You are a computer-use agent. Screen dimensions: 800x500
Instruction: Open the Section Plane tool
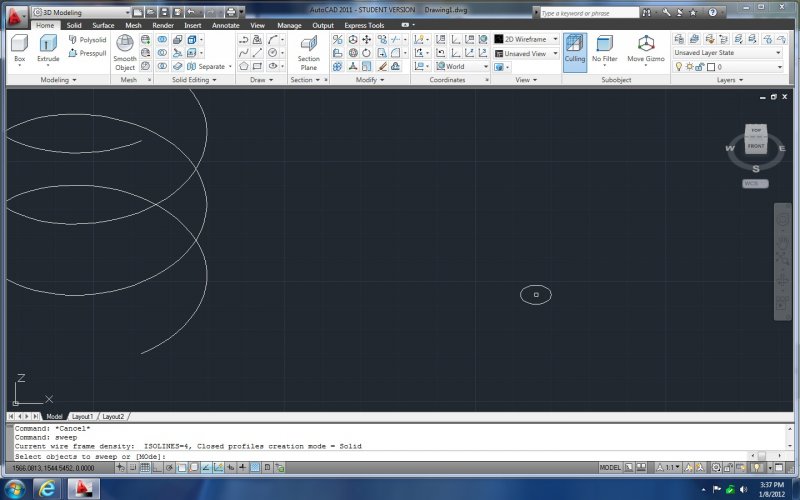(309, 54)
